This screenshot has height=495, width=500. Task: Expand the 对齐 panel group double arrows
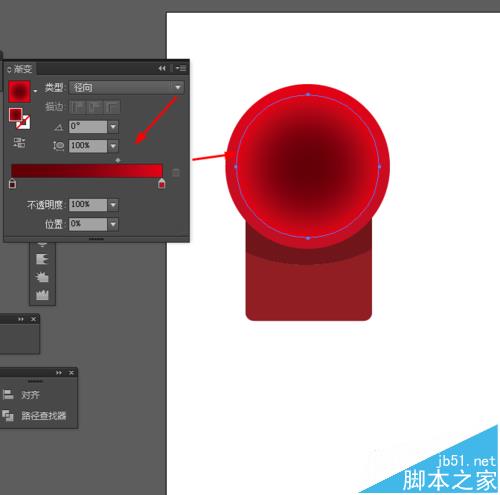point(59,373)
